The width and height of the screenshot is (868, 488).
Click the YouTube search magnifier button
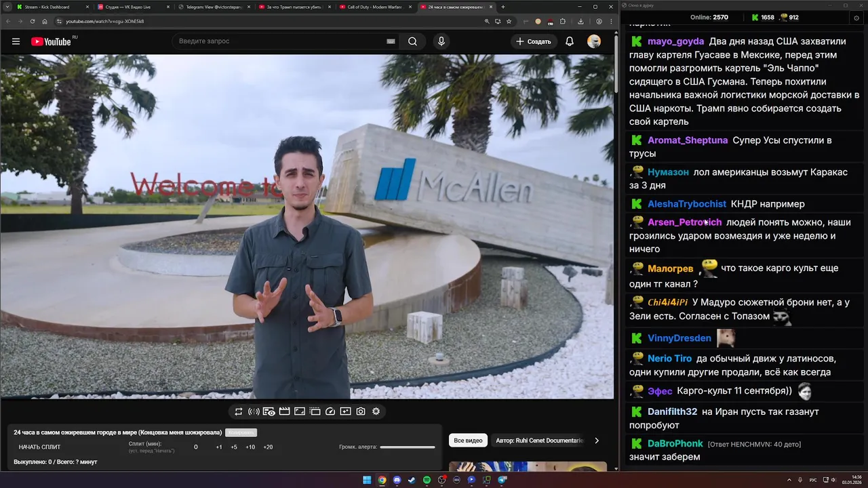pyautogui.click(x=412, y=41)
